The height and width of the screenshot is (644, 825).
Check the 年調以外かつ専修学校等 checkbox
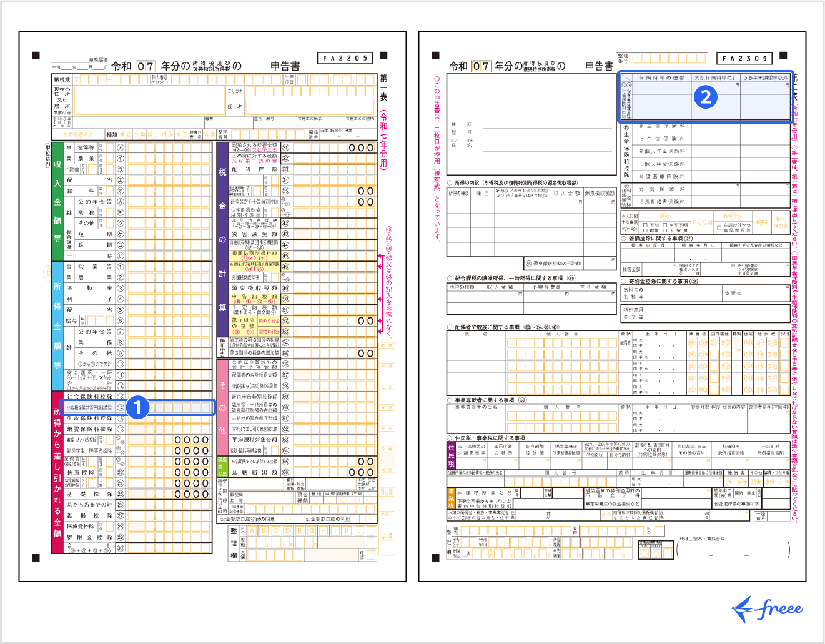coord(719,227)
